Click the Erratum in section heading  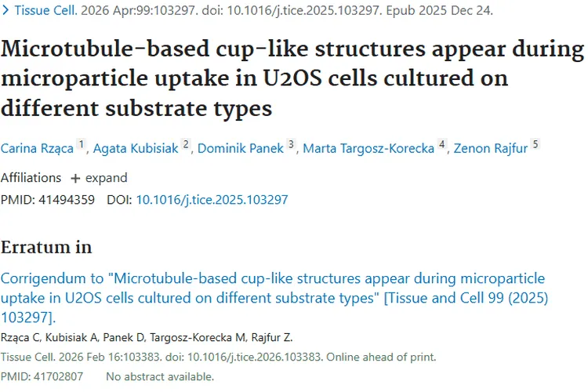(46, 248)
